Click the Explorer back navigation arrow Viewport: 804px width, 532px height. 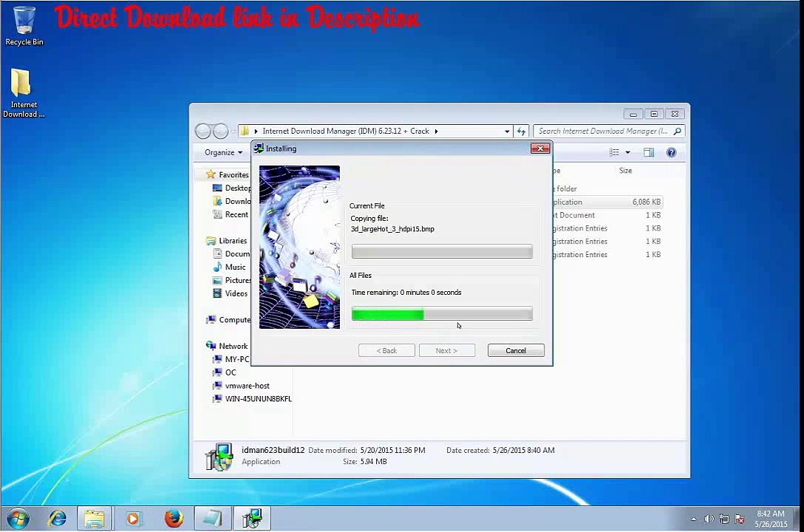203,132
